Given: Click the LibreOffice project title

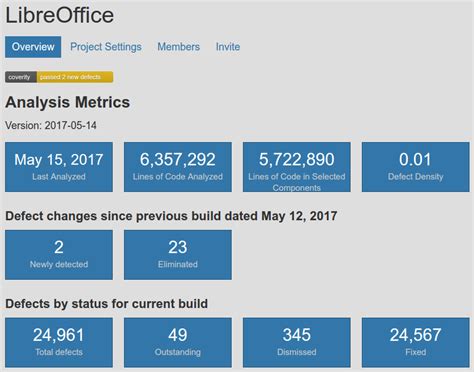Looking at the screenshot, I should pos(60,15).
